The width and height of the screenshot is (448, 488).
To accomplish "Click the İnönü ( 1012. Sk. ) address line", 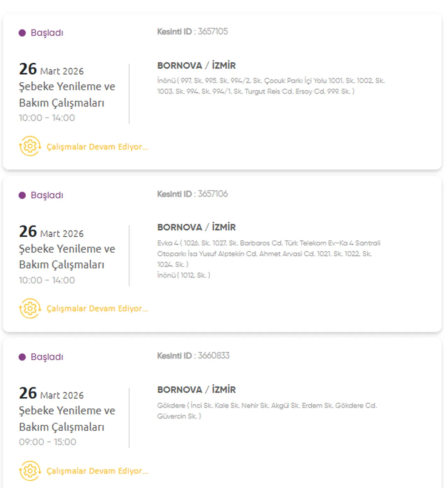I will pos(183,275).
